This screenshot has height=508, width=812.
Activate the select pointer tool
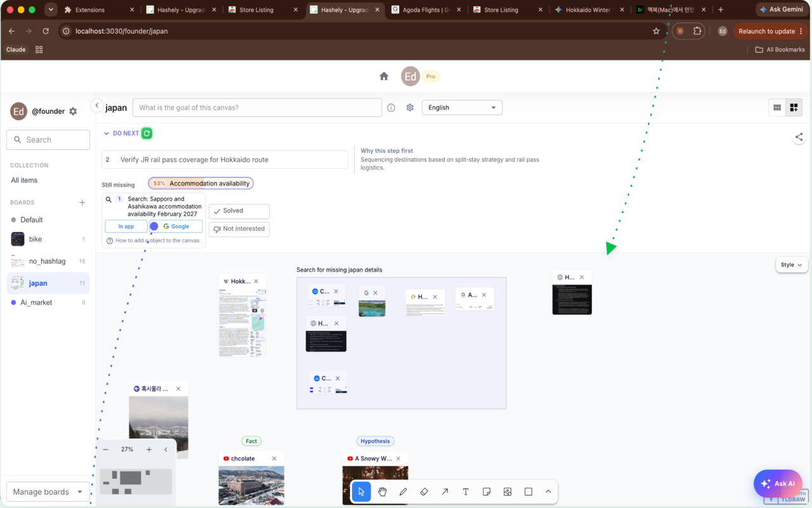click(361, 491)
